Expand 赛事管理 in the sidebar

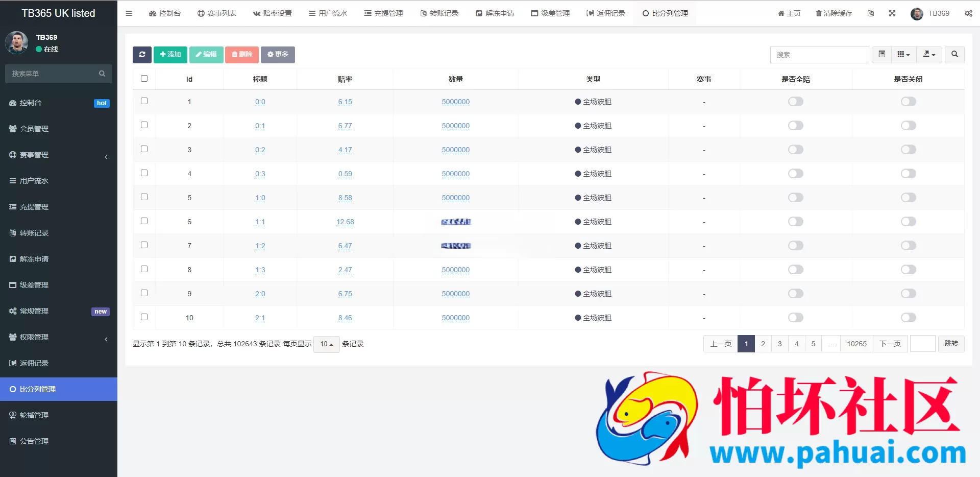tap(59, 155)
